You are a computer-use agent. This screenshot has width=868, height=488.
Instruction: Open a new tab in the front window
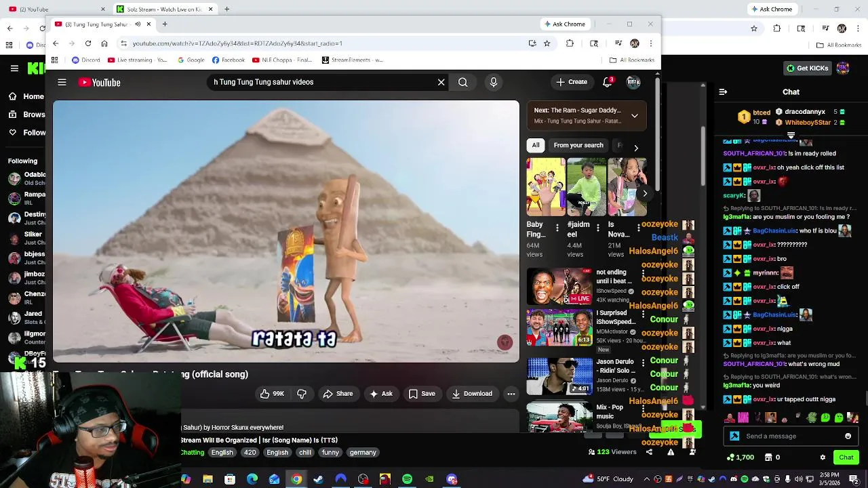[x=165, y=24]
